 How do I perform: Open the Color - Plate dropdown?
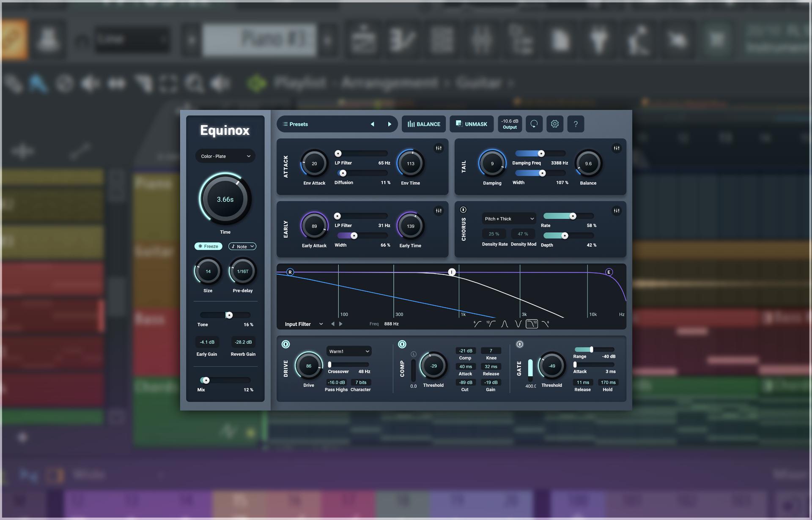pos(225,156)
